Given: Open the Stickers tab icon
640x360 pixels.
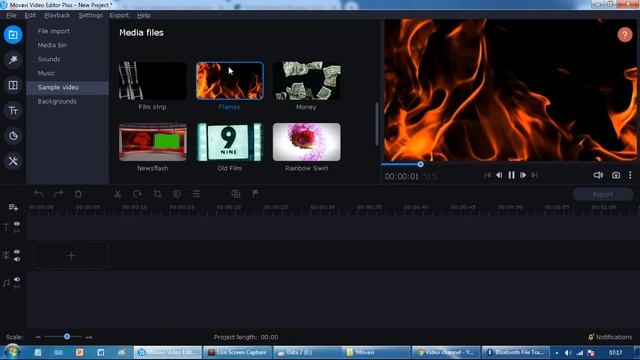Looking at the screenshot, I should (x=13, y=136).
